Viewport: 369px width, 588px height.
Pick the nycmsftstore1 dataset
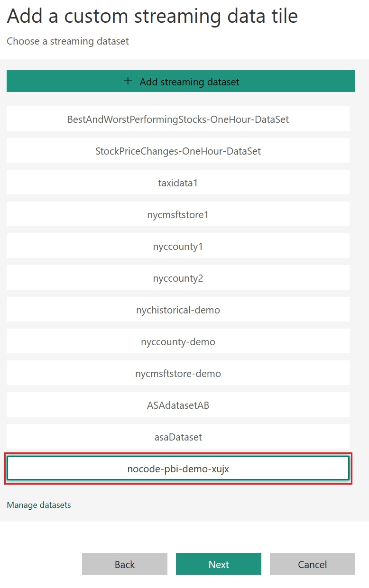point(178,214)
